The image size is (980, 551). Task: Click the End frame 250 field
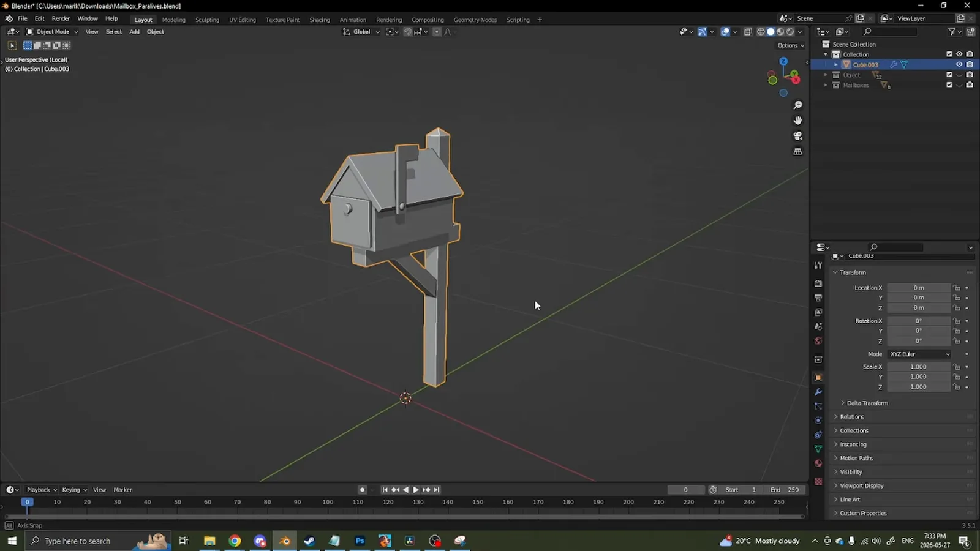785,490
